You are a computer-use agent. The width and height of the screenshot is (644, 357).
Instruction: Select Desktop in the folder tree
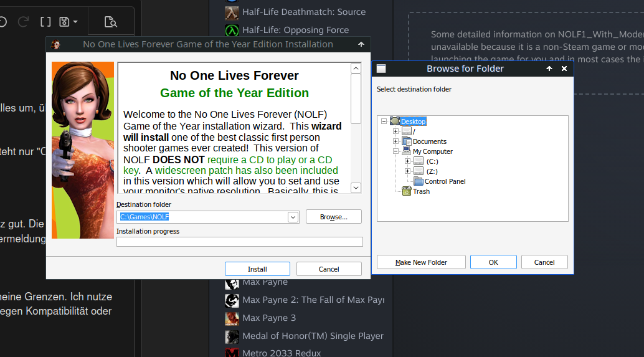pos(413,121)
